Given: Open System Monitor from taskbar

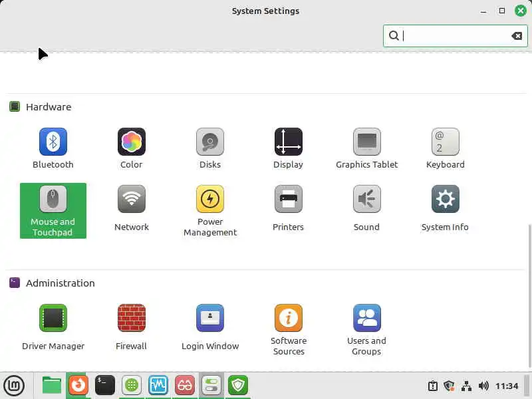Looking at the screenshot, I should (x=158, y=386).
